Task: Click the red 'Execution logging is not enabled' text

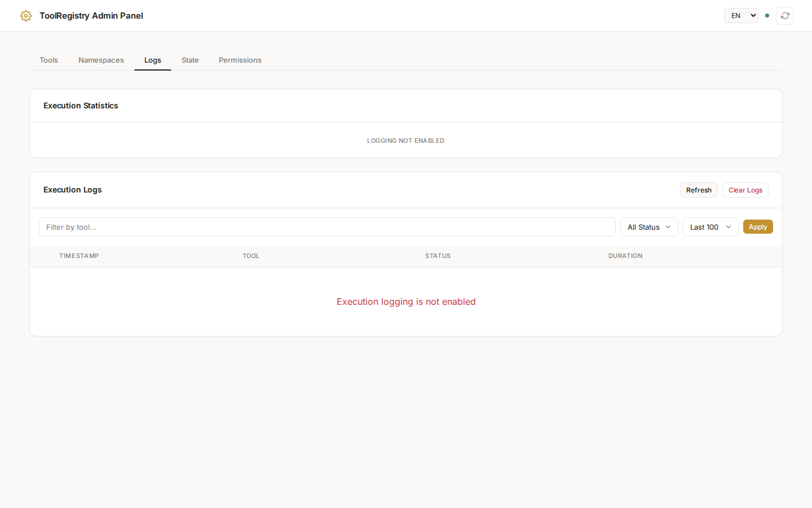Action: [x=406, y=301]
